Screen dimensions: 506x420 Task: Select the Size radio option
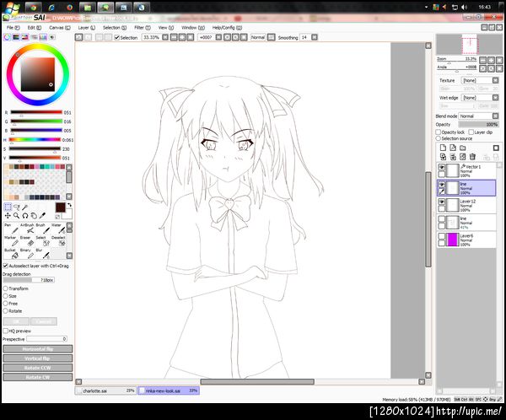coord(6,296)
